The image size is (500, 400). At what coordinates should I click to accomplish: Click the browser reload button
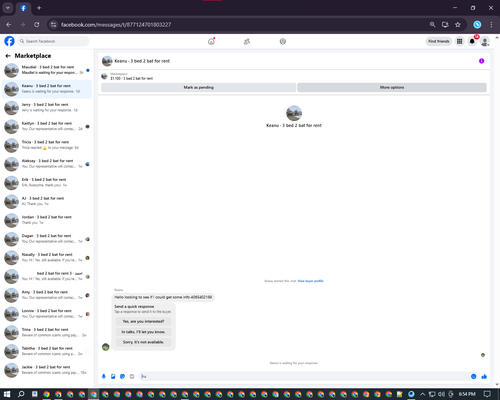37,24
